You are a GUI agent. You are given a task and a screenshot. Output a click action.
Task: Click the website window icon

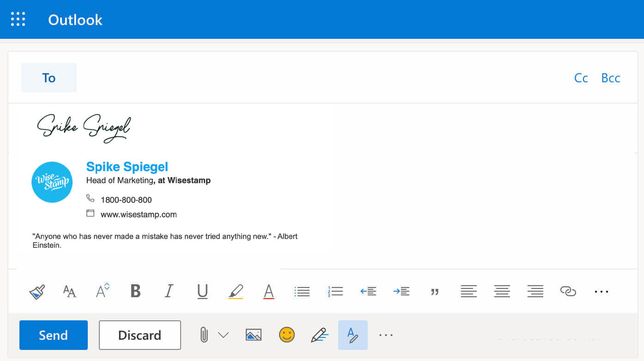pos(90,214)
